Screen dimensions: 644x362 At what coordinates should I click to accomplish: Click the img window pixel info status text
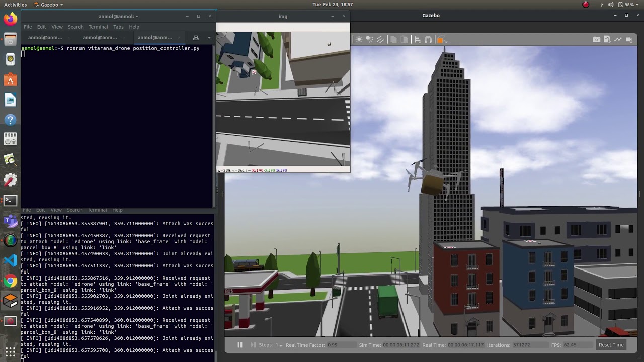click(252, 170)
